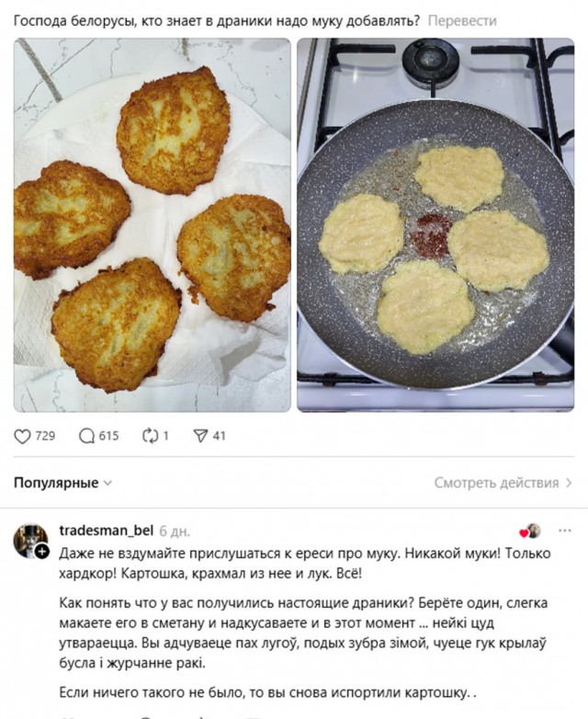
Task: Click the liked-by heart avatar on the comment
Action: click(x=530, y=531)
